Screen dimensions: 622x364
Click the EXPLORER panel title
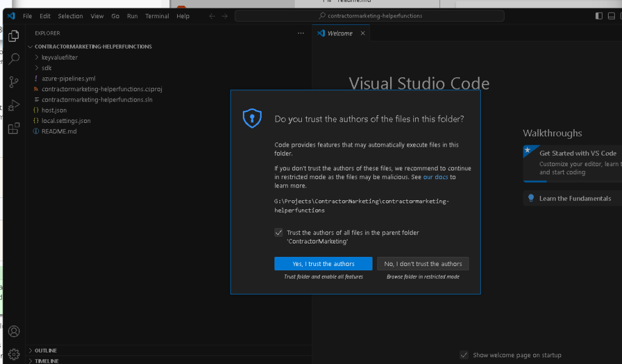point(47,33)
